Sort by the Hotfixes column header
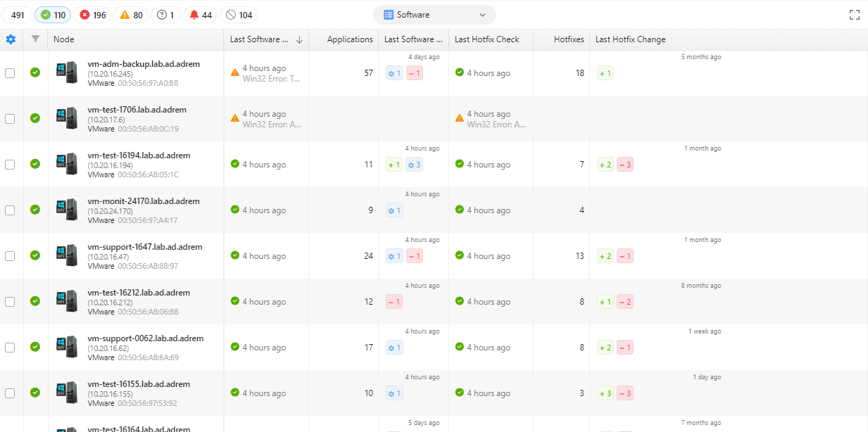 click(569, 39)
